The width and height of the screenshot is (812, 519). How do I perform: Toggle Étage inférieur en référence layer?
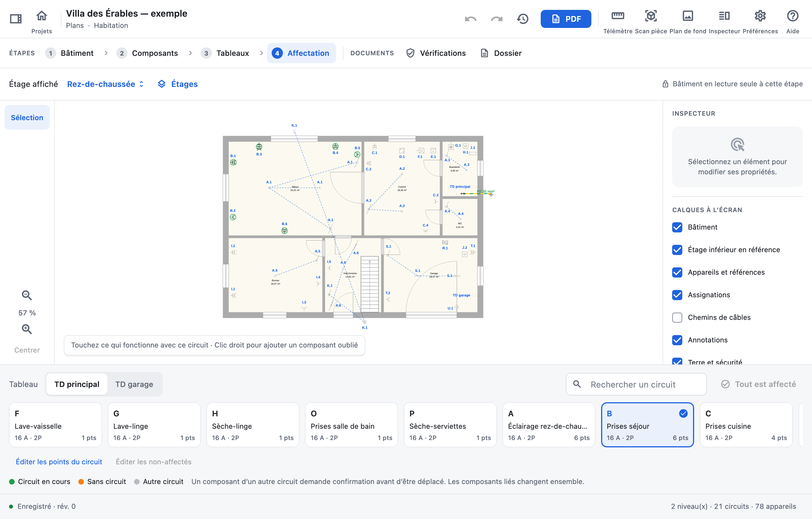click(677, 250)
